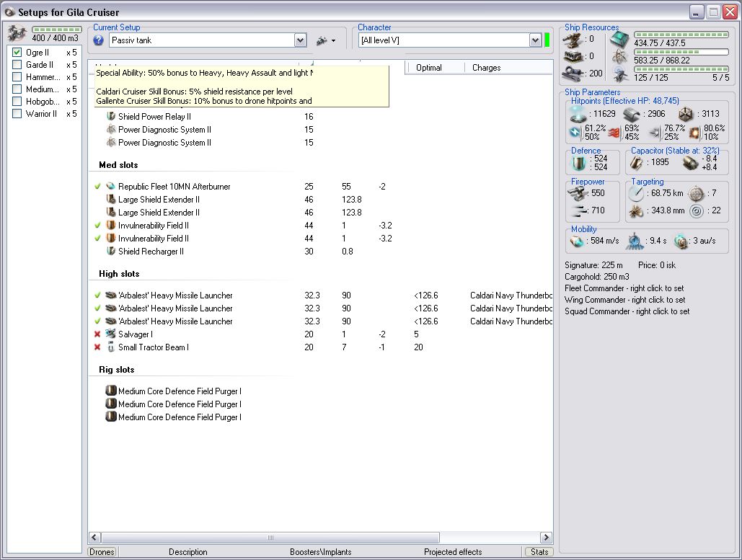
Task: Click the powergrid usage bar 583.25 / 868.22
Action: pyautogui.click(x=681, y=52)
